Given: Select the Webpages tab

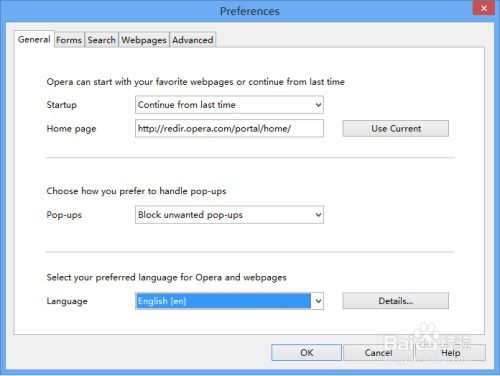Looking at the screenshot, I should click(x=144, y=40).
